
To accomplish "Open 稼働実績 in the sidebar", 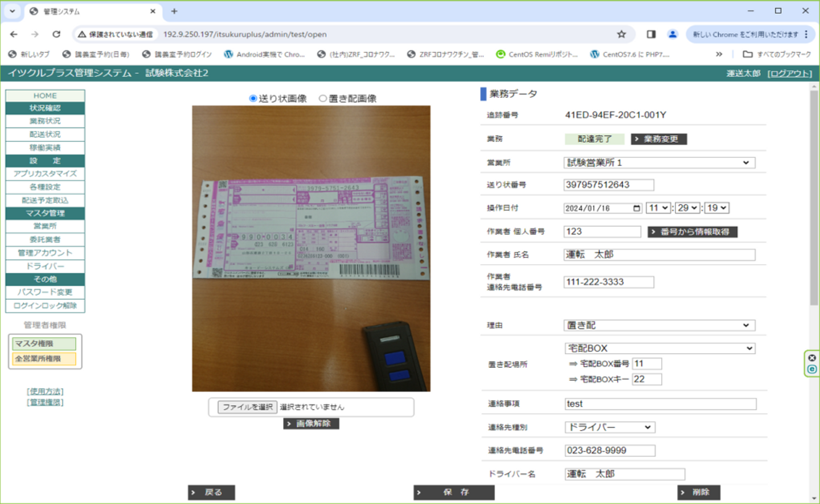I will [x=45, y=147].
